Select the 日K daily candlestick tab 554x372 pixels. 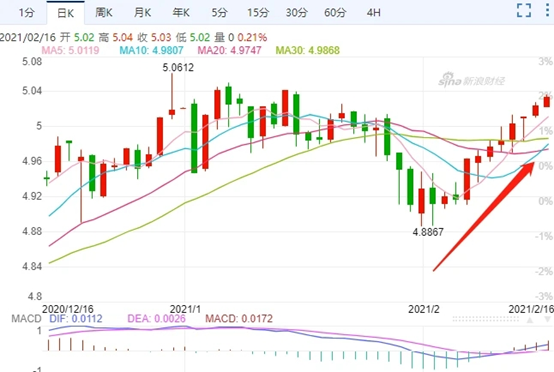(65, 13)
